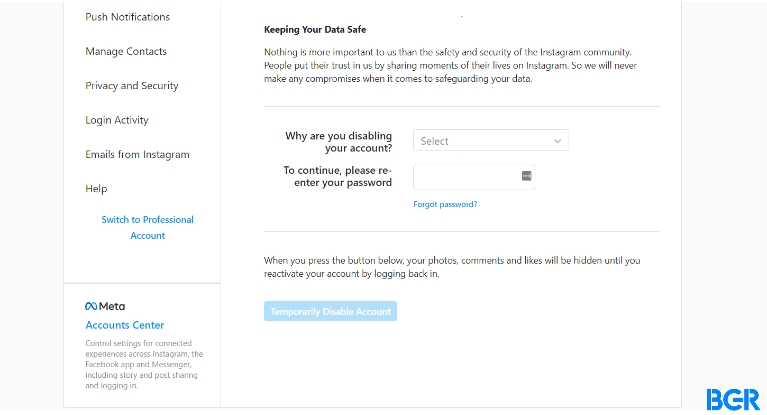The width and height of the screenshot is (767, 415).
Task: Click the Keeping Your Data Safe heading
Action: click(315, 29)
